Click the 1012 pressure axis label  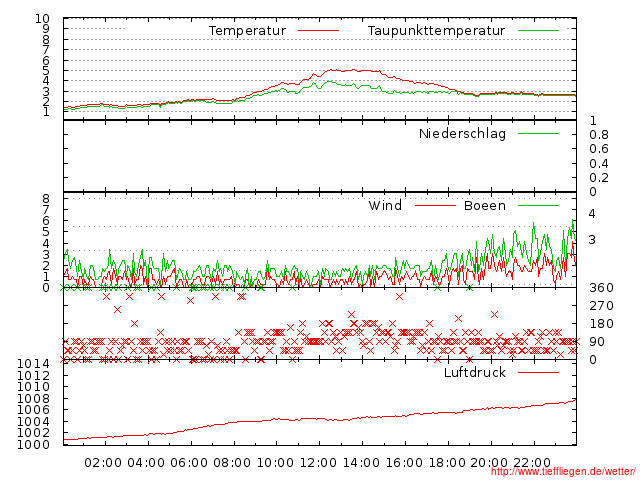[x=33, y=375]
